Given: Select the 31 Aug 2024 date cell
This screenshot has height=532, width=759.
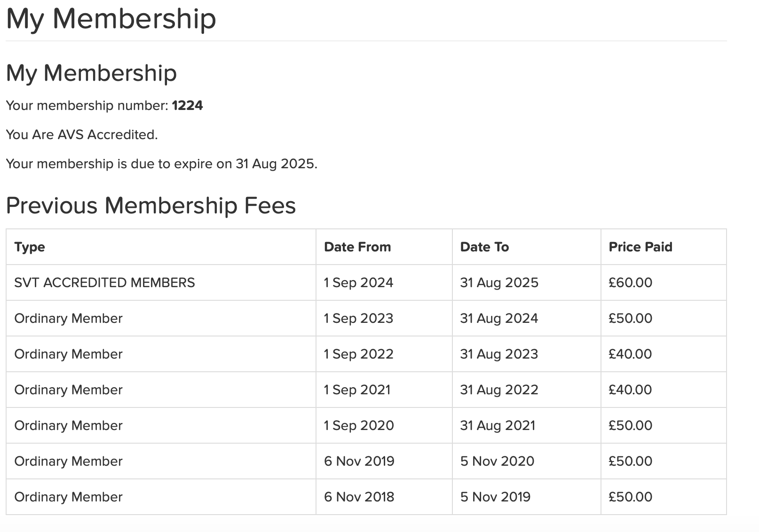Looking at the screenshot, I should (x=499, y=319).
